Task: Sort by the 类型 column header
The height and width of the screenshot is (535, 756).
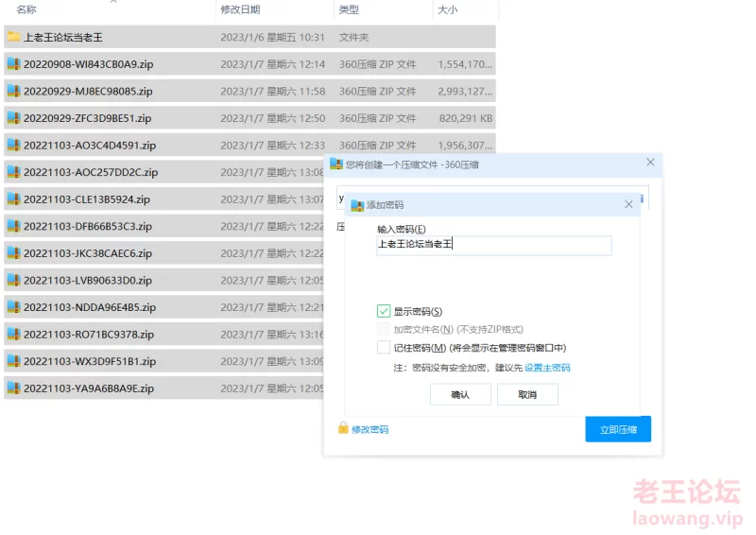Action: 349,9
